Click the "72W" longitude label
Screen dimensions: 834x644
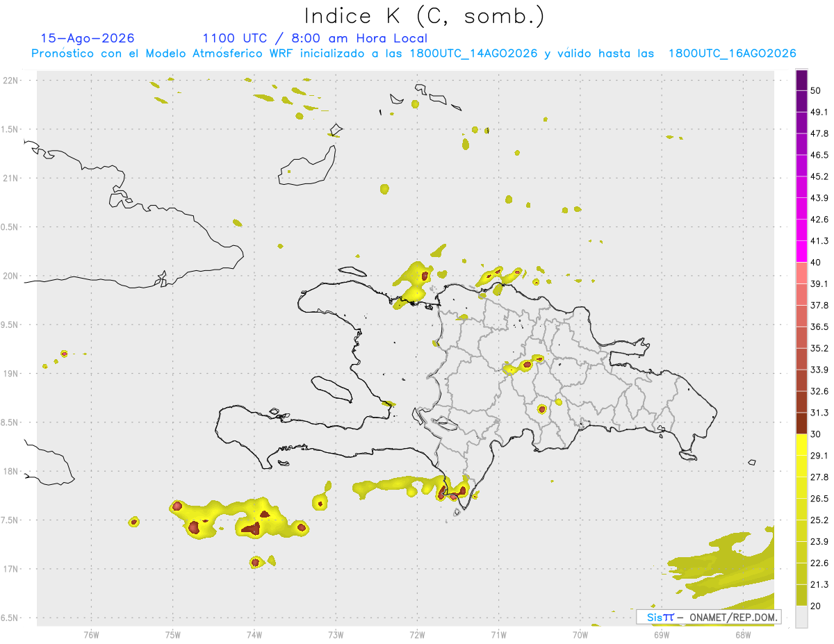pos(417,634)
